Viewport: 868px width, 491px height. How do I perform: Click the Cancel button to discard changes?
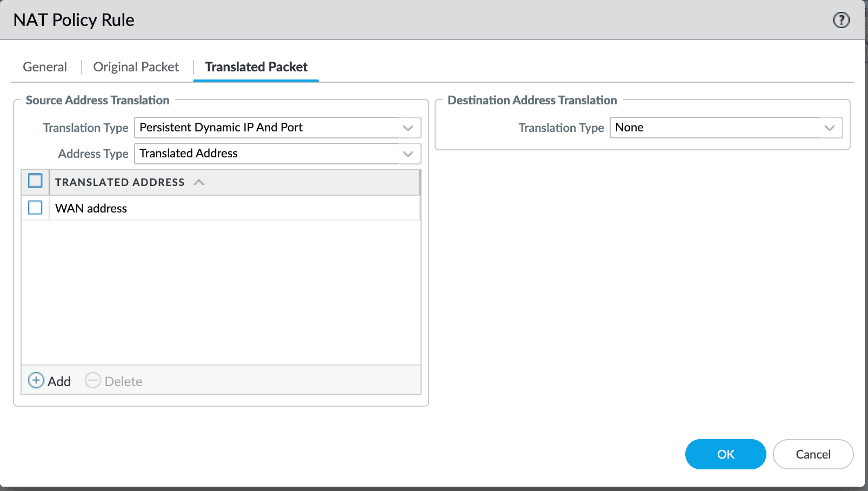pos(813,454)
